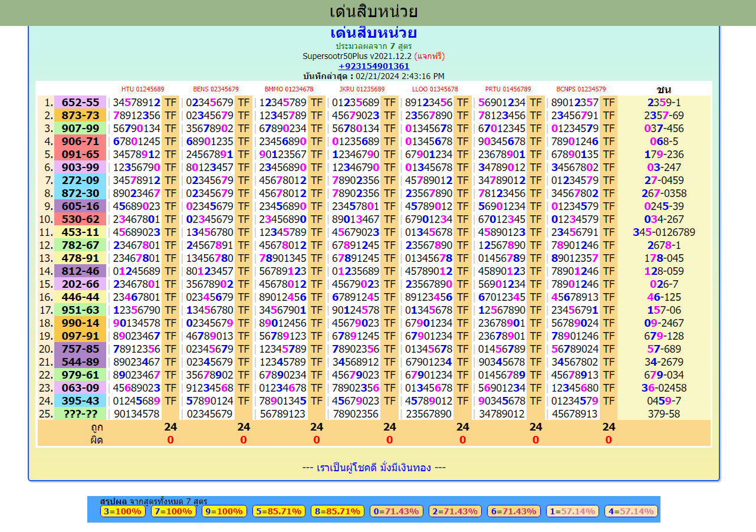Select the result cell 873-73
Screen dimensions: 756x532
tap(80, 115)
